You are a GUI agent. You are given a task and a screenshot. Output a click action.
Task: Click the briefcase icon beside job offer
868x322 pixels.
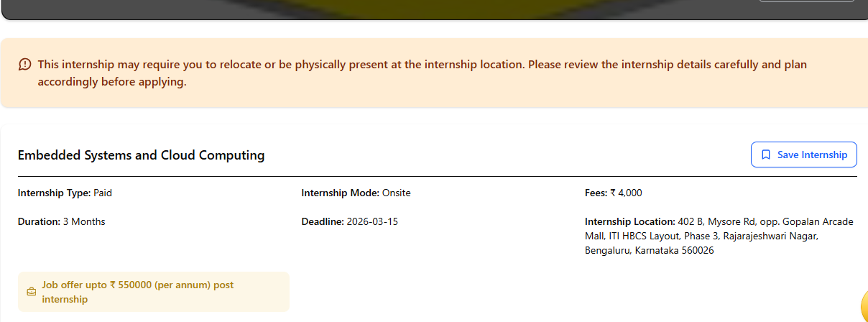pyautogui.click(x=32, y=292)
